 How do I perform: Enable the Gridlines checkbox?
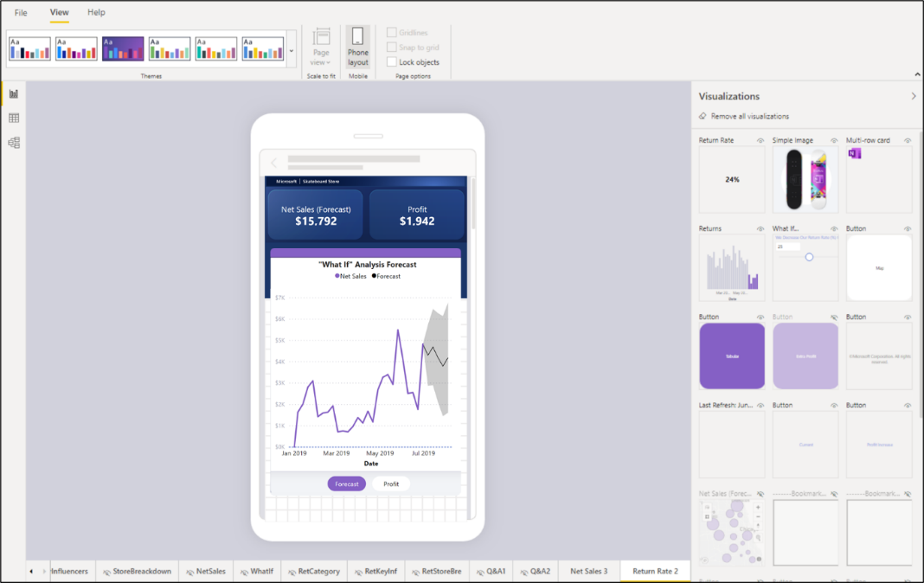392,33
